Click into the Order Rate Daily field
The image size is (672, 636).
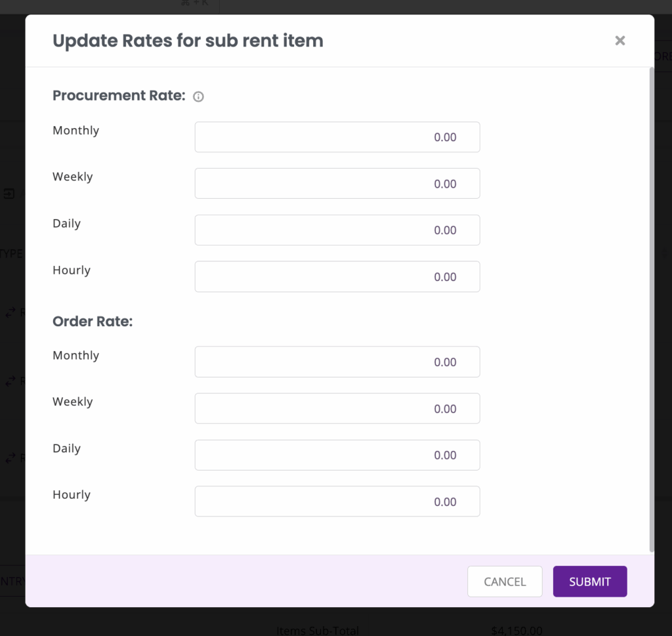point(337,456)
